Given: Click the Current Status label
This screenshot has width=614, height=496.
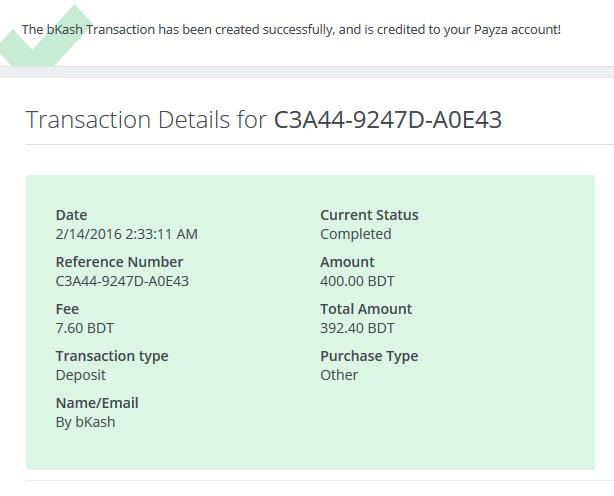Looking at the screenshot, I should coord(369,215).
